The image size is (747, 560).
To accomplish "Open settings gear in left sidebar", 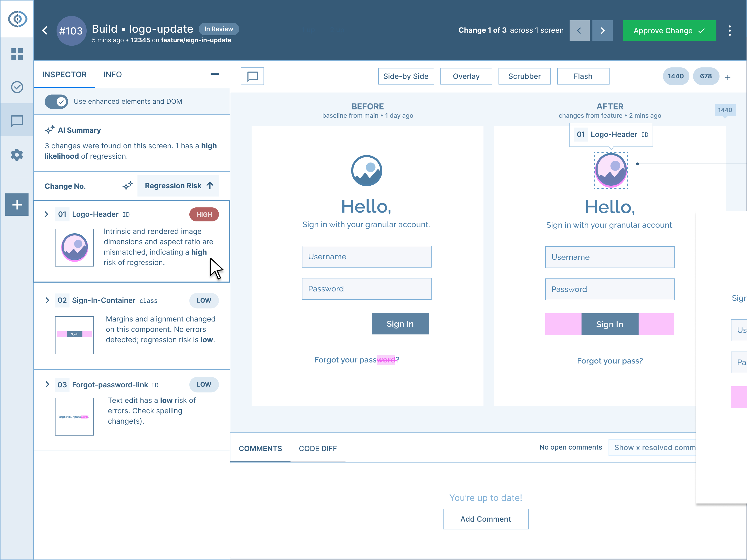I will 17,155.
